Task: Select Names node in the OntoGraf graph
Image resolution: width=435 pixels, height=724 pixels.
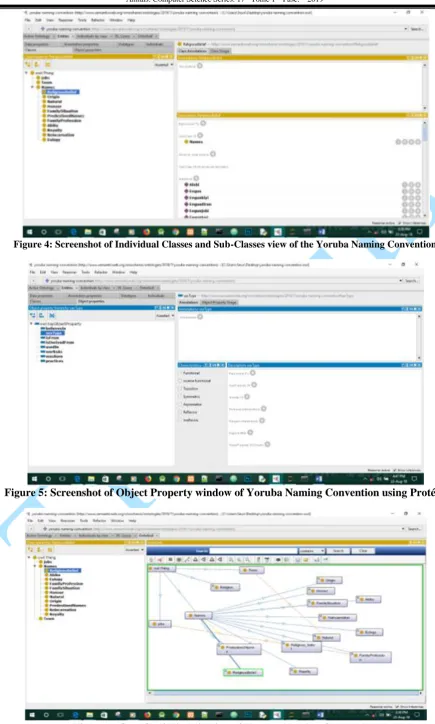Action: tap(199, 615)
